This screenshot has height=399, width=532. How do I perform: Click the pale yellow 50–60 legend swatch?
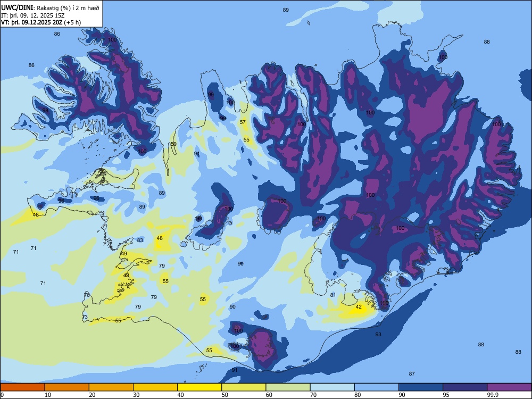(244, 387)
